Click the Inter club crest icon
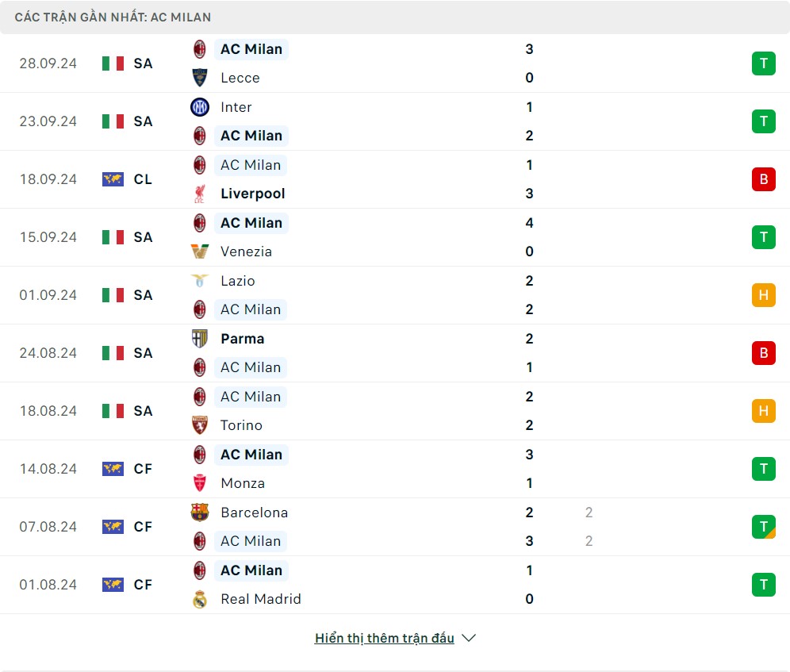This screenshot has width=790, height=672. pyautogui.click(x=200, y=107)
